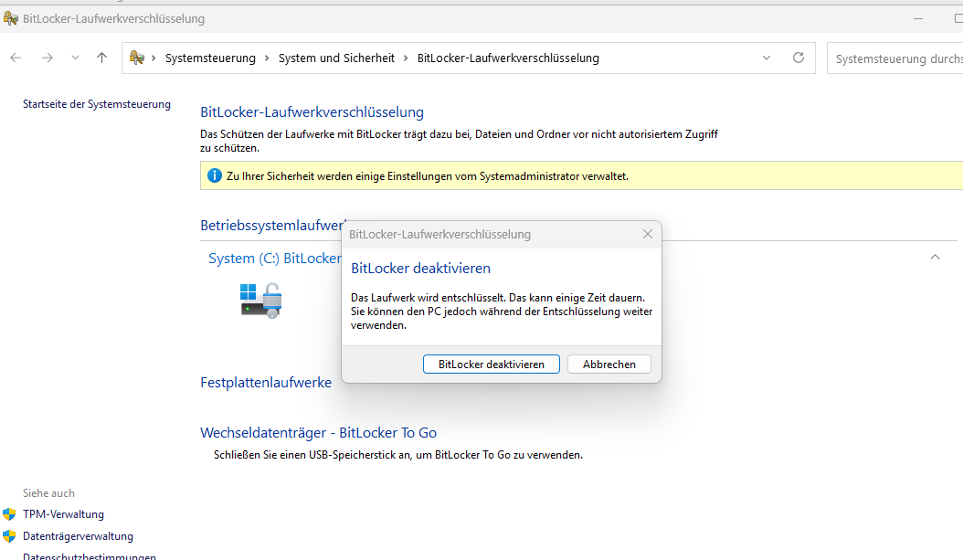Click the Control Panel icon in the address bar

(x=137, y=58)
